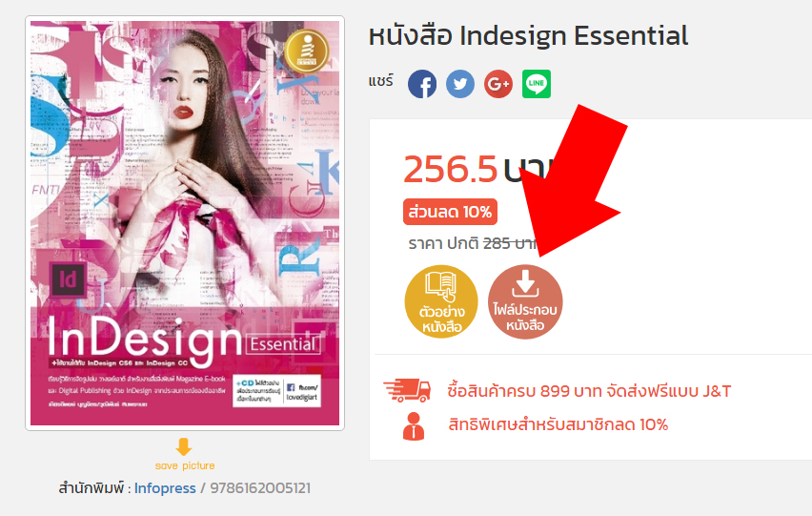This screenshot has width=812, height=516.
Task: Download ไฟล์ประกอบหนังสือ book files
Action: coord(525,301)
